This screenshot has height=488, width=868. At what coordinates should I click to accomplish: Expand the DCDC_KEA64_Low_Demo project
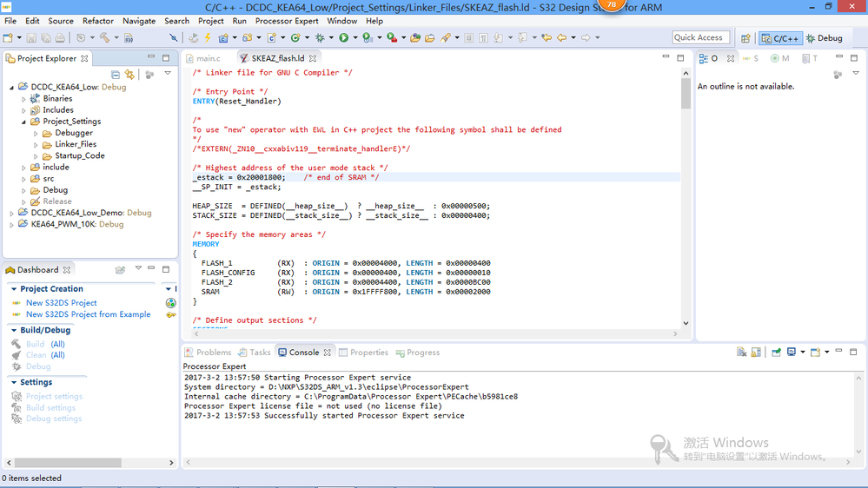point(11,213)
